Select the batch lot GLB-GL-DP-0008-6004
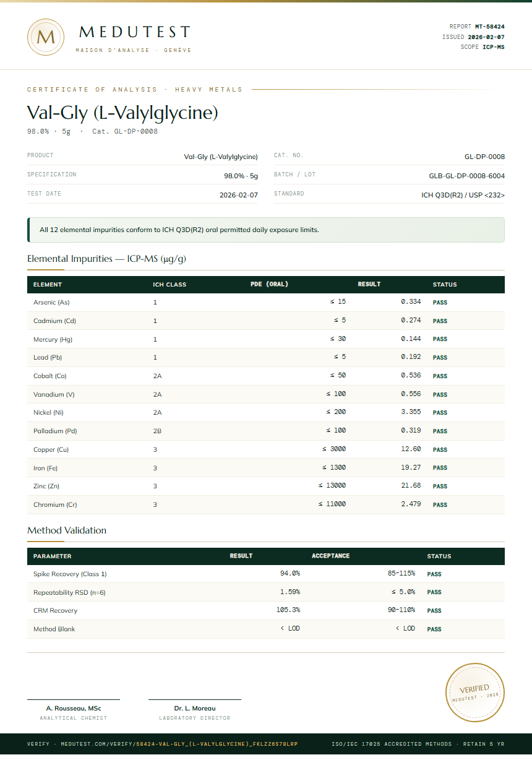This screenshot has height=773, width=532. click(x=467, y=176)
